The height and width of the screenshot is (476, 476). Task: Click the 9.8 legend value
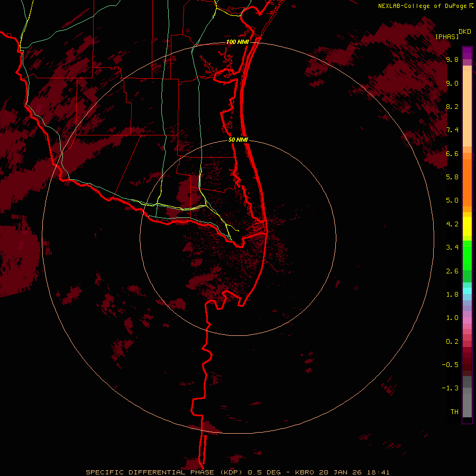[452, 60]
